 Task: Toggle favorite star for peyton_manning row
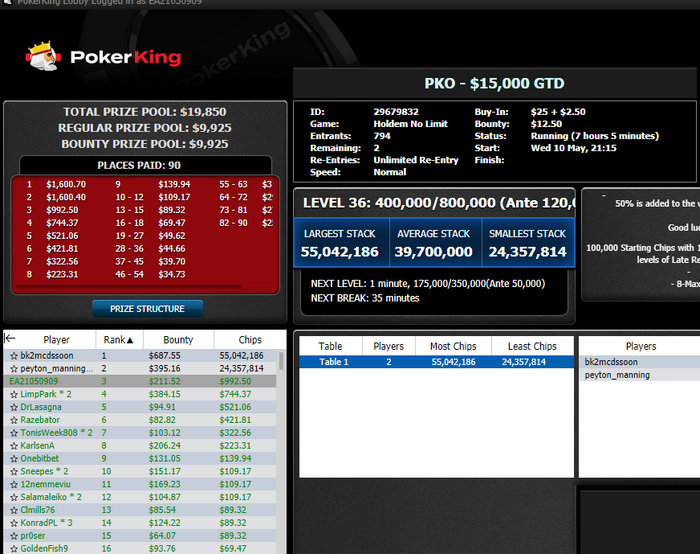pyautogui.click(x=14, y=369)
